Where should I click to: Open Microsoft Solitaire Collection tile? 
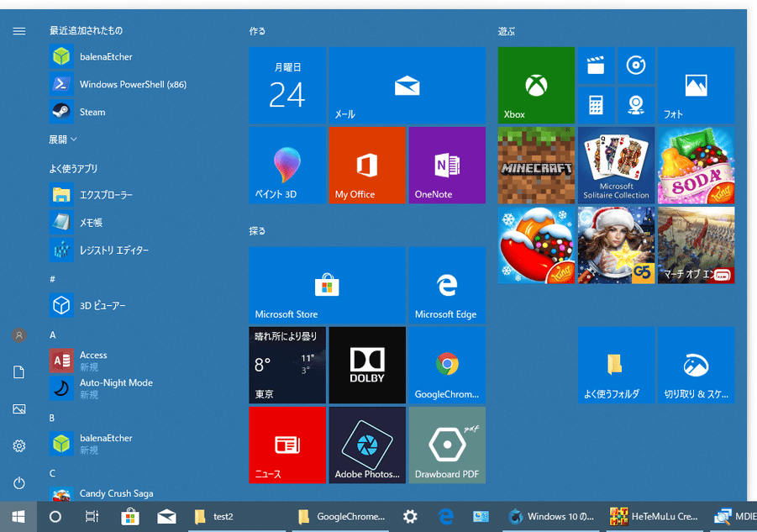pyautogui.click(x=616, y=165)
